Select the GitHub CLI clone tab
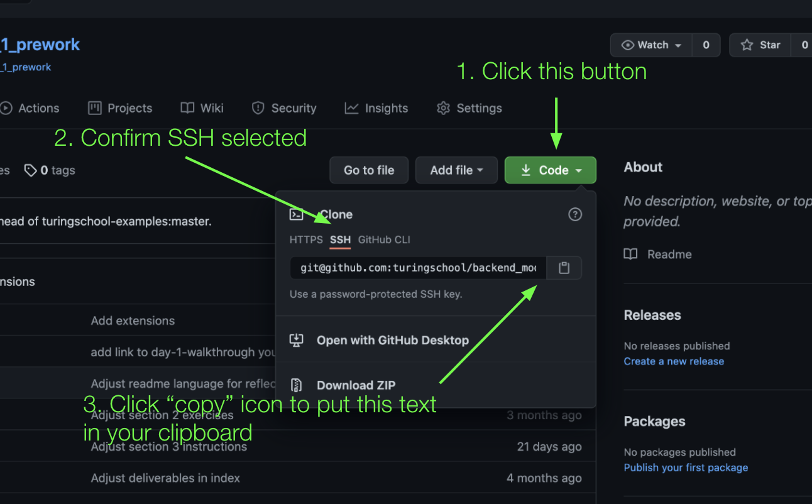Viewport: 812px width, 504px height. (x=384, y=239)
